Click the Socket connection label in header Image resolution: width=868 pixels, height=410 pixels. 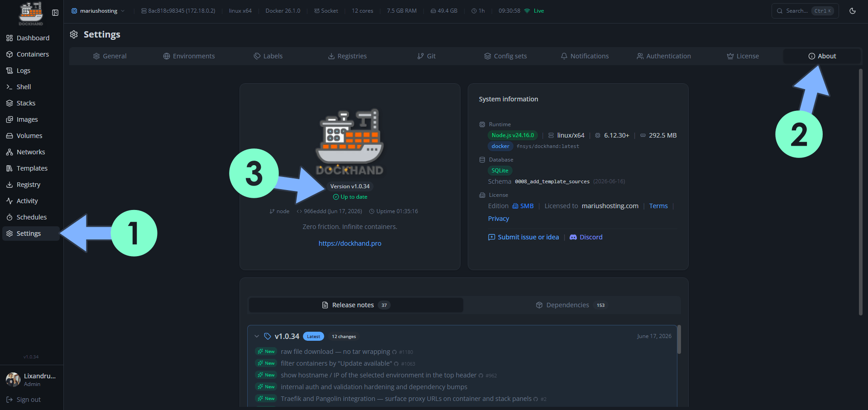pyautogui.click(x=326, y=11)
